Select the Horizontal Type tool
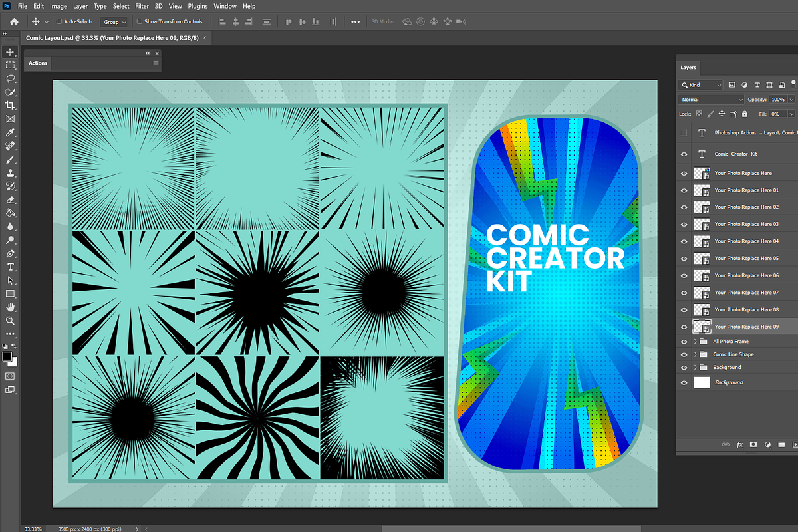Screen dimensions: 798x532 (x=10, y=267)
